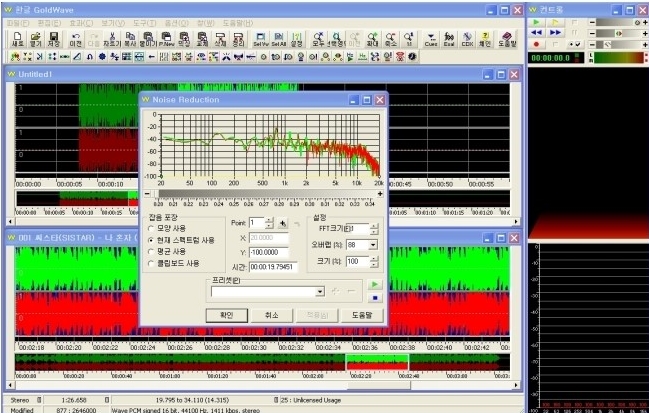
Task: Click the 체인 effect chain icon
Action: click(485, 39)
